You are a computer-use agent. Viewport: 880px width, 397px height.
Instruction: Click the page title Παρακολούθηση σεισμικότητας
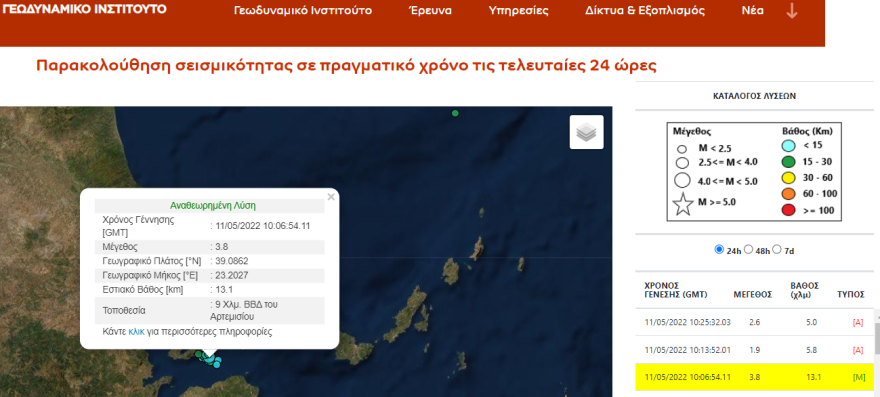pyautogui.click(x=346, y=66)
